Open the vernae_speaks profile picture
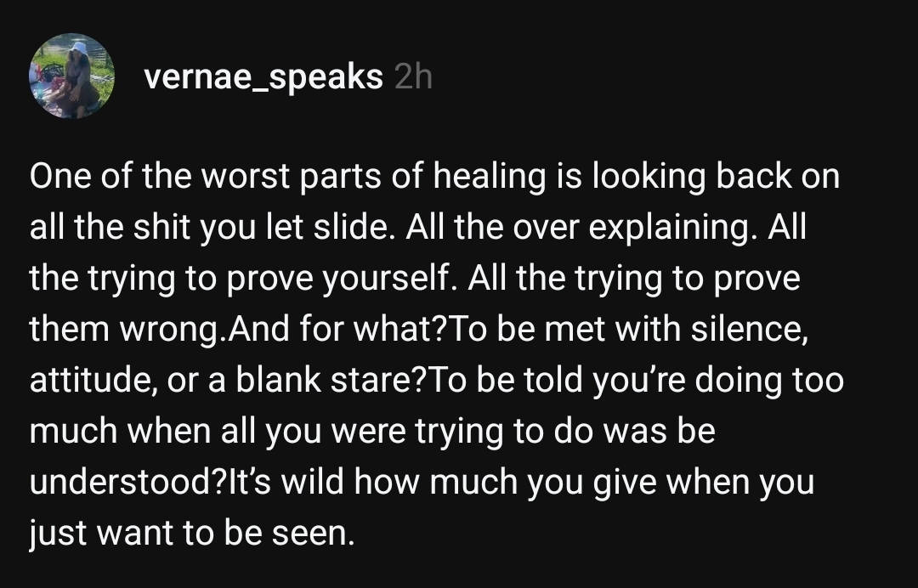The image size is (918, 588). [72, 76]
